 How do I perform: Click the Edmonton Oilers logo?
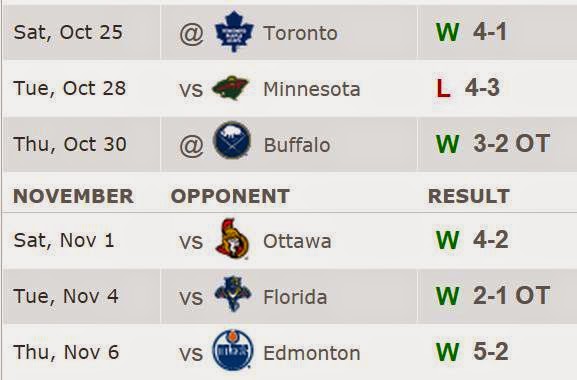tap(233, 350)
